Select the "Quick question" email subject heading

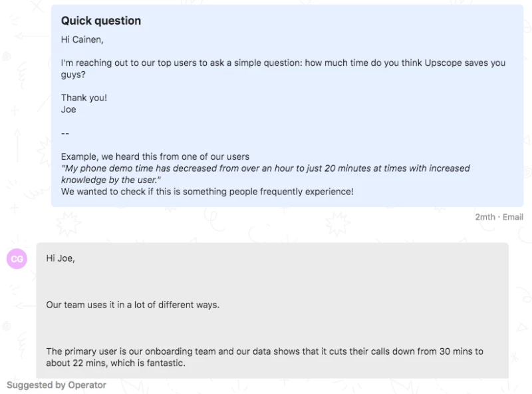tap(101, 21)
